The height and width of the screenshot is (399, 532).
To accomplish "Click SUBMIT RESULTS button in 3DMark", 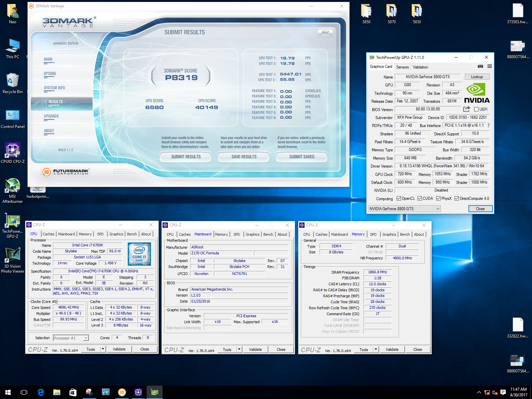I will 186,157.
